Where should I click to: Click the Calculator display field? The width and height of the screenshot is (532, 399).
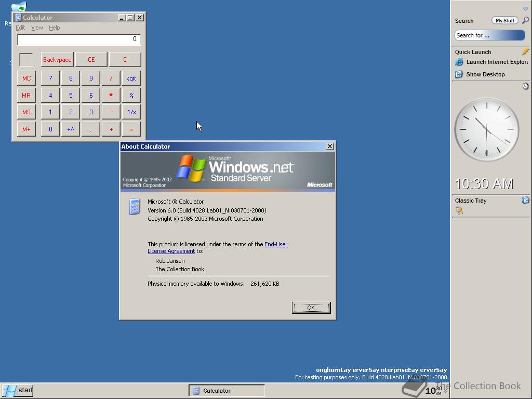79,39
